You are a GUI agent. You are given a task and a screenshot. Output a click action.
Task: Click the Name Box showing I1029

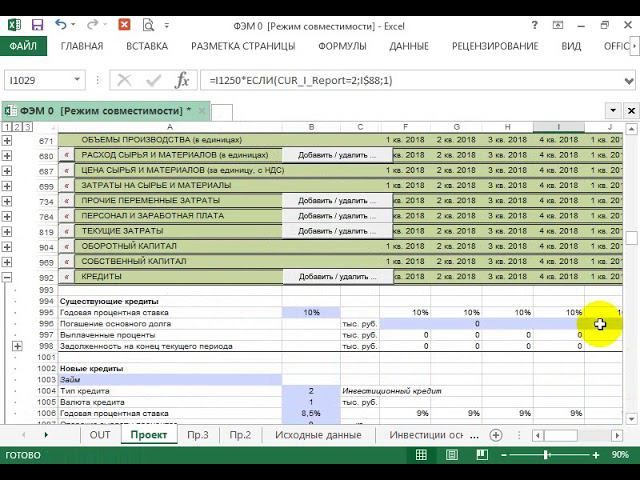click(x=38, y=80)
